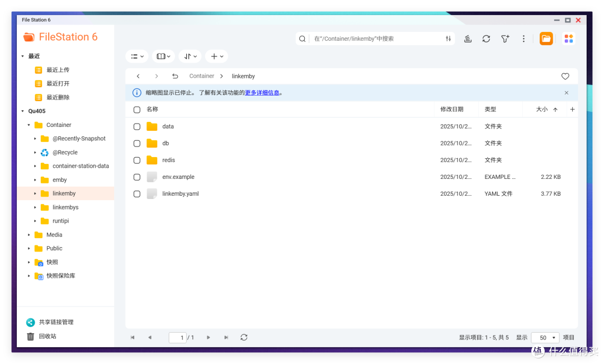Check the db folder checkbox
The height and width of the screenshot is (364, 604).
[x=137, y=143]
